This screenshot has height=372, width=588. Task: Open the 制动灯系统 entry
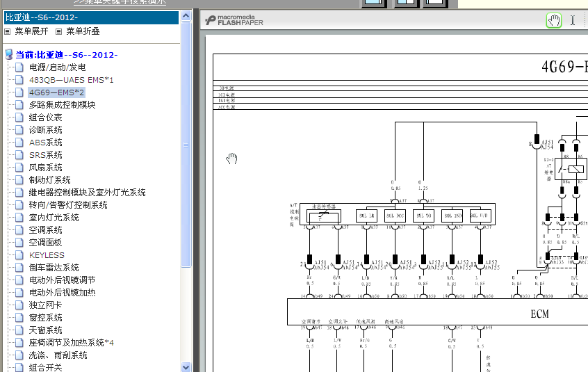49,180
